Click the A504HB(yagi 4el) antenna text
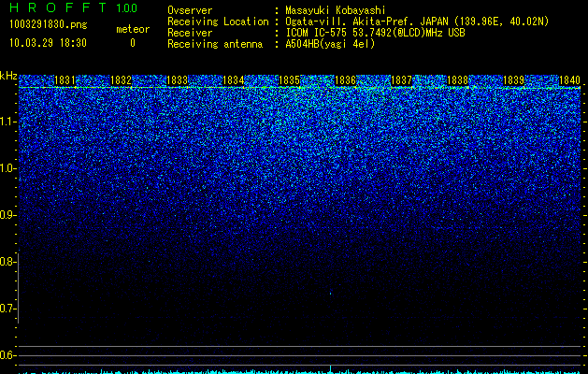588x374 pixels. point(330,44)
